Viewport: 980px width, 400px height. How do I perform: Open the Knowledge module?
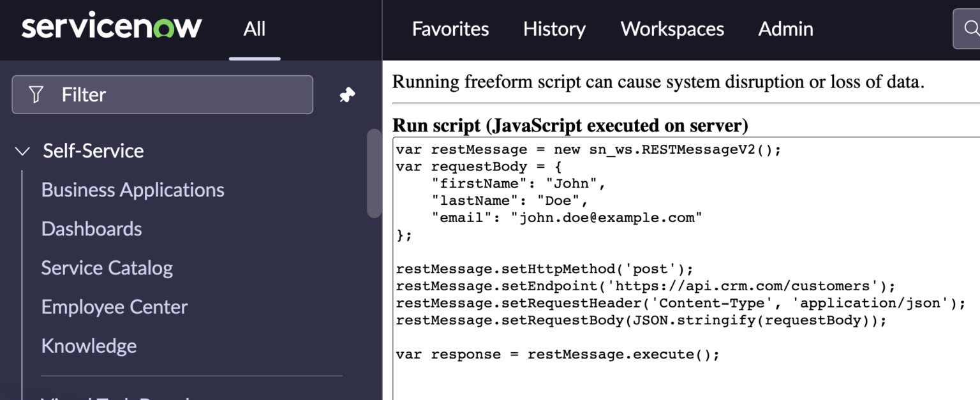[x=89, y=346]
